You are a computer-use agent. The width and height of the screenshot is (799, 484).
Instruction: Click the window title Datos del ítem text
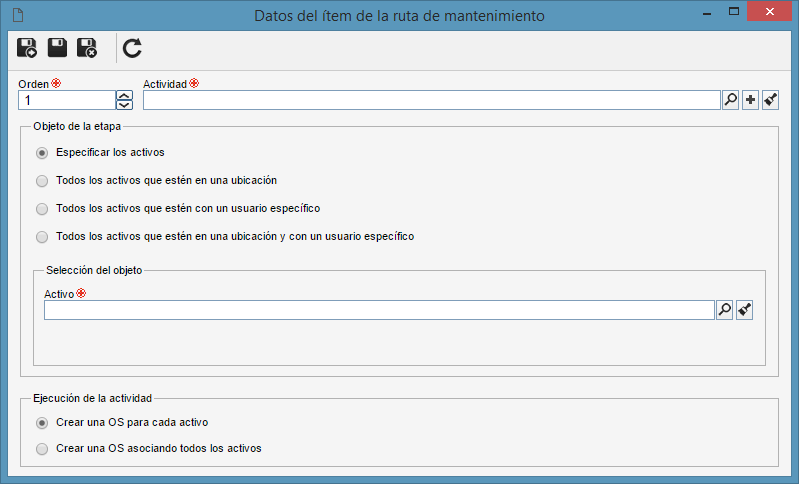coord(399,16)
